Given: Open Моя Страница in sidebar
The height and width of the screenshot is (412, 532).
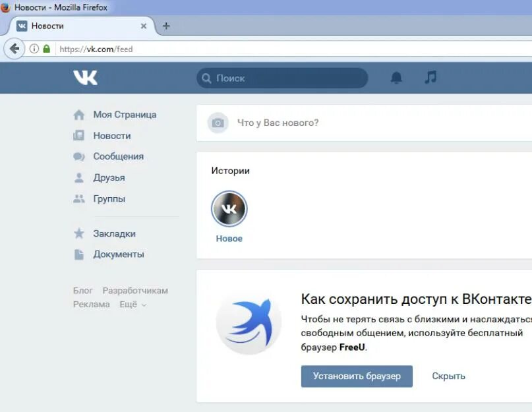Looking at the screenshot, I should coord(125,115).
